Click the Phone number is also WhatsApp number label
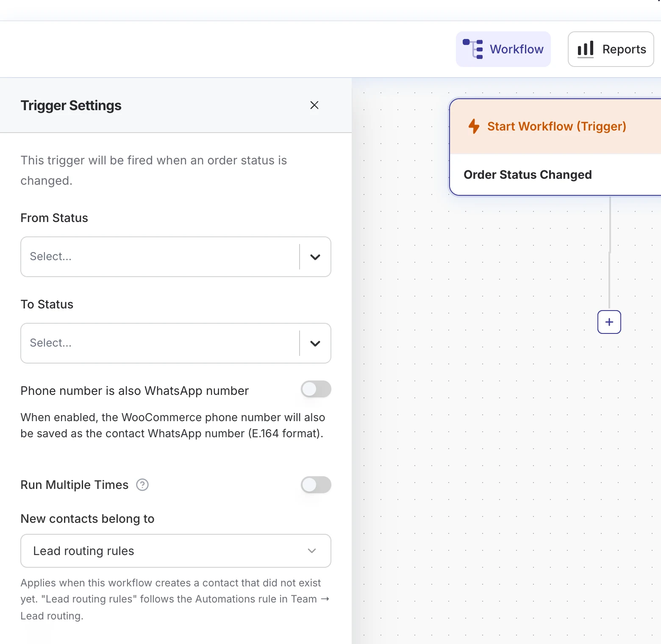This screenshot has width=661, height=644. tap(135, 391)
